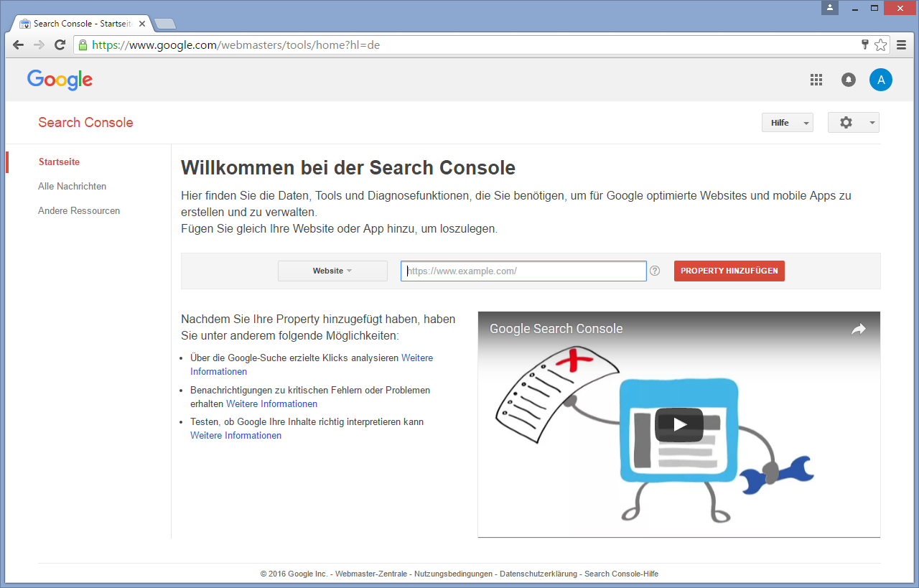
Task: Click the copyright text 2016 Google Inc.
Action: click(x=294, y=574)
